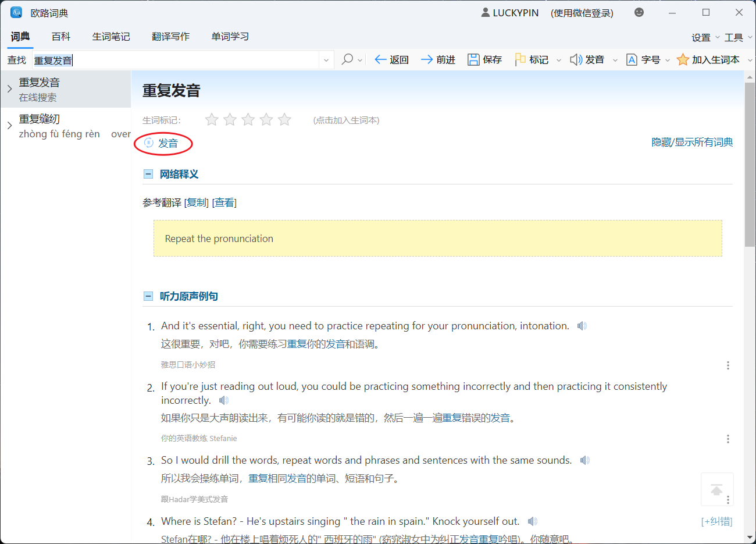Open more options for sentence 3
Image resolution: width=756 pixels, height=544 pixels.
click(x=728, y=500)
